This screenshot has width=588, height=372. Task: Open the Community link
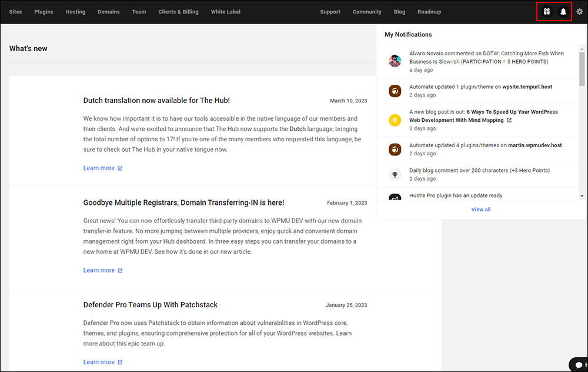click(367, 12)
